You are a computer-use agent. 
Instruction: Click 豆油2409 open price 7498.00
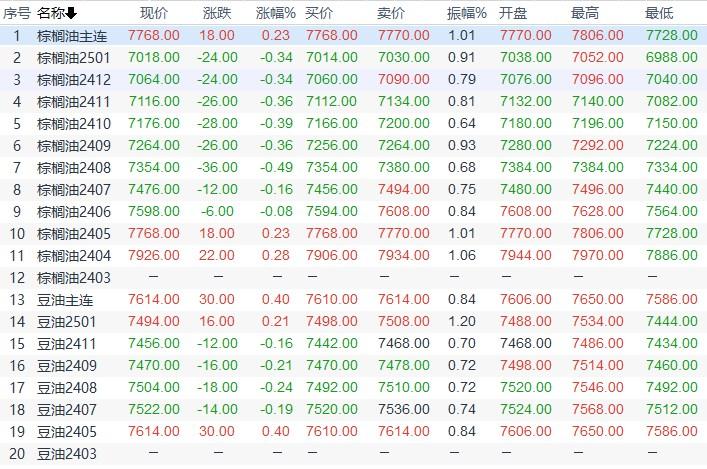525,365
